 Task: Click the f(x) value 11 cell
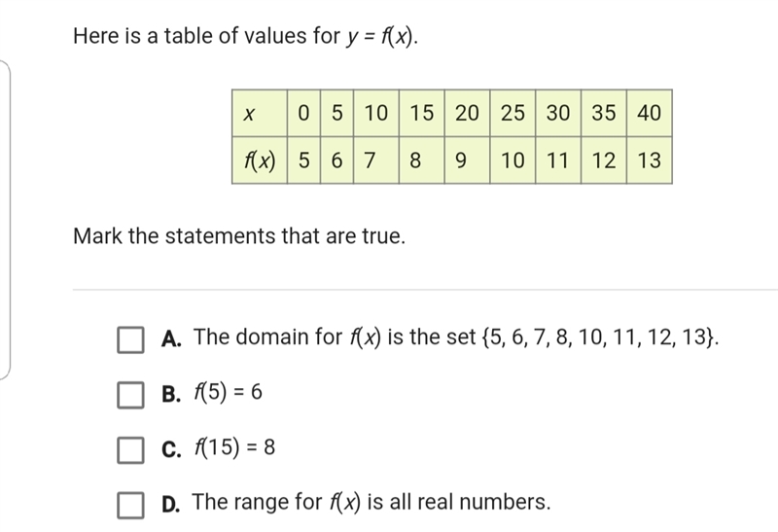[x=558, y=160]
